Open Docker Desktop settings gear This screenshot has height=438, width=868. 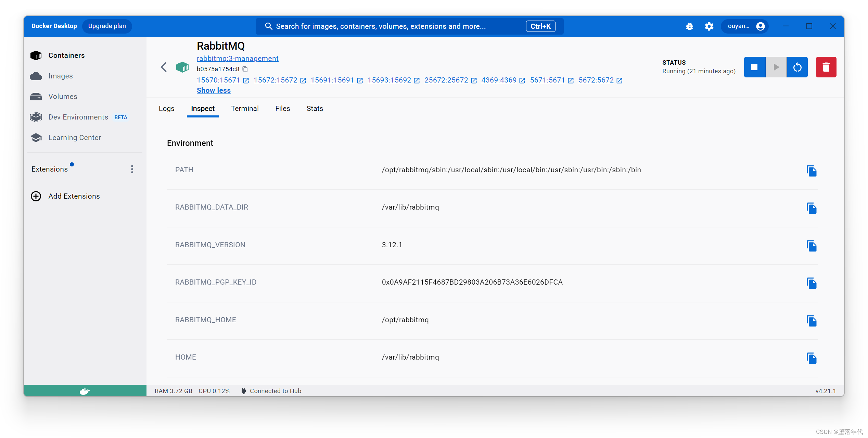click(x=709, y=26)
